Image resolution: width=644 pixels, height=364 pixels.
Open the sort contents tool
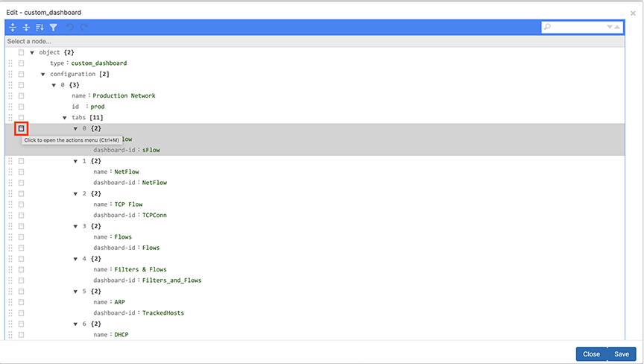pos(40,28)
